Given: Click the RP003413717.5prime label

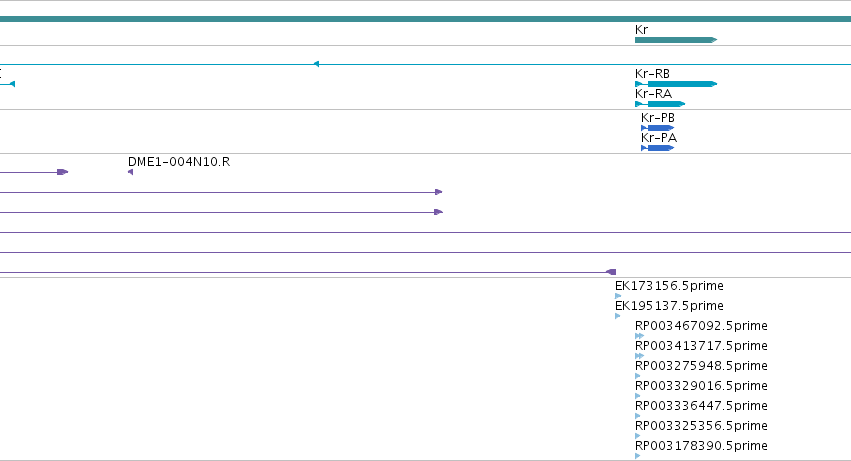Looking at the screenshot, I should click(x=701, y=346).
